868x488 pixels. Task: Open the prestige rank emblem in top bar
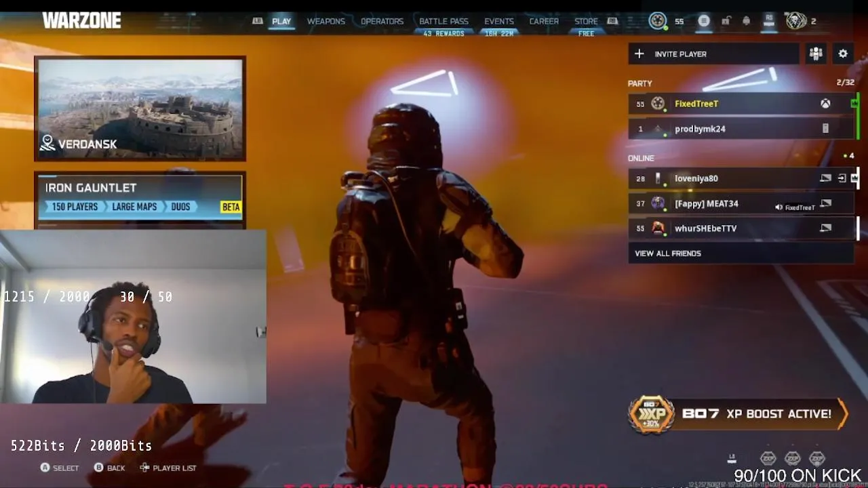pyautogui.click(x=658, y=21)
